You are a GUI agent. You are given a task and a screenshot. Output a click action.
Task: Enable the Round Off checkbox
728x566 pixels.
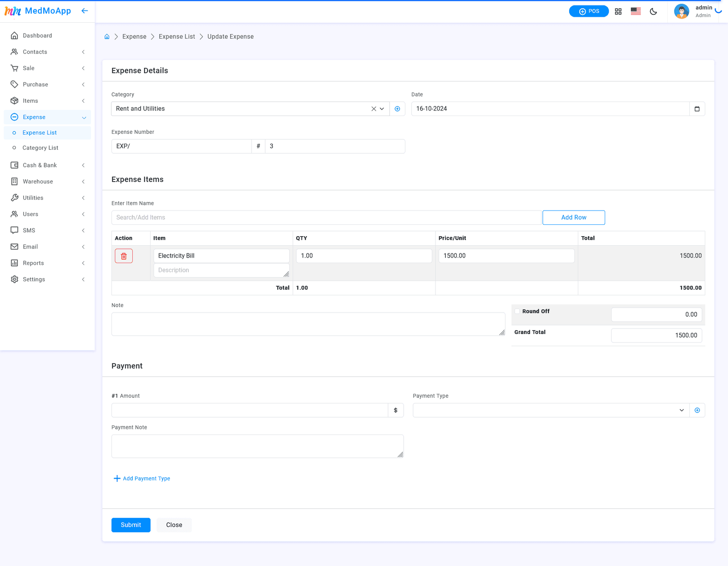pyautogui.click(x=517, y=311)
